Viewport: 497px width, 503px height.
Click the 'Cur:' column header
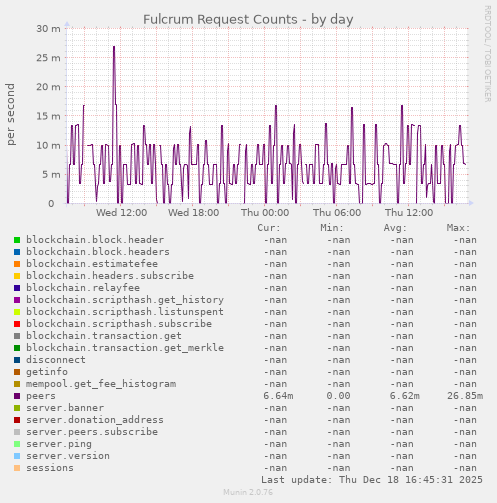[269, 228]
